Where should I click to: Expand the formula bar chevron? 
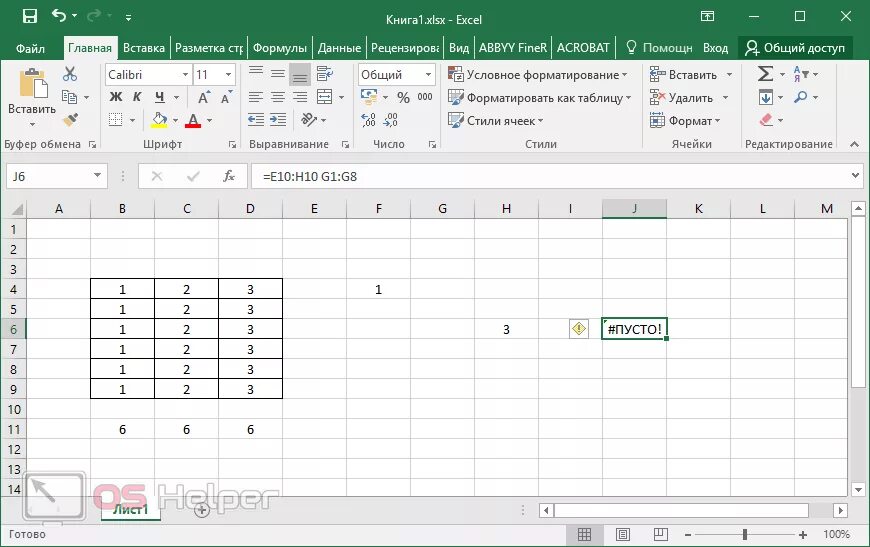pos(855,176)
